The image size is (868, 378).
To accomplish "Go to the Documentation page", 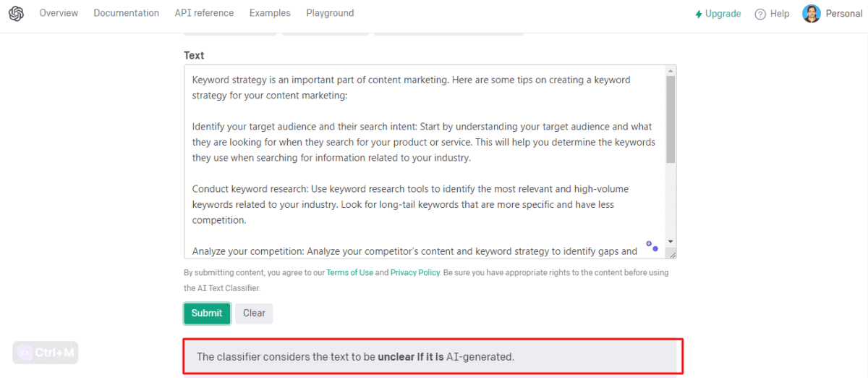I will pyautogui.click(x=127, y=13).
